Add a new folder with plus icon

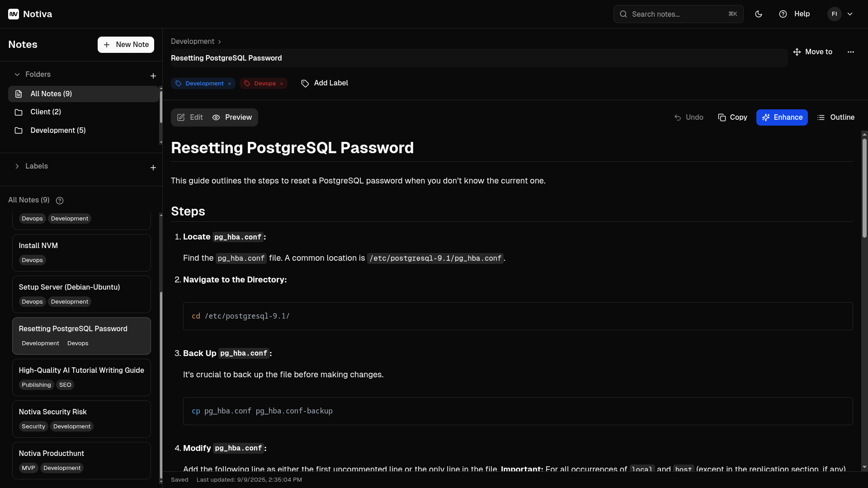(x=153, y=76)
